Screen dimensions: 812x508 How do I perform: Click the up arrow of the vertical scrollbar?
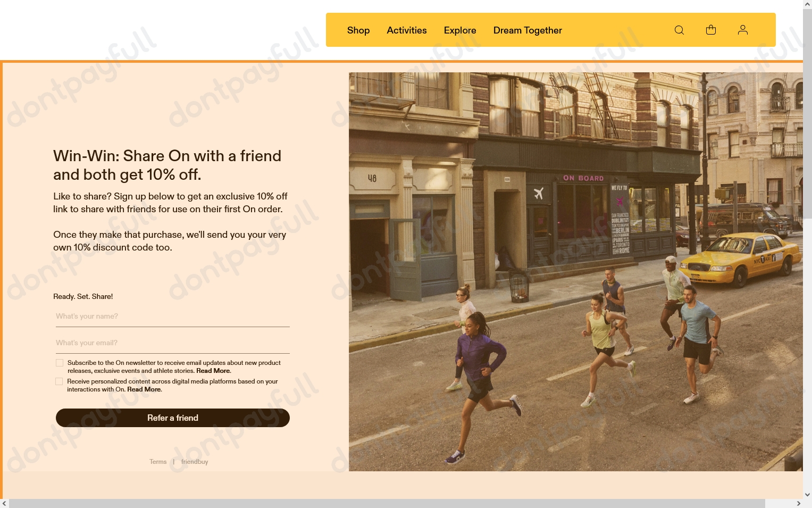point(808,4)
